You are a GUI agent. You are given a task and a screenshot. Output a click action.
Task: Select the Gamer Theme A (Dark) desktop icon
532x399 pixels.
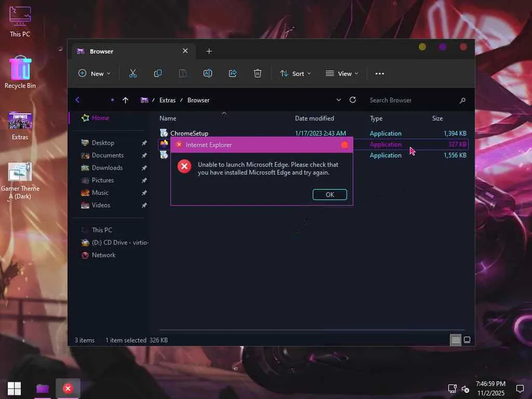20,180
